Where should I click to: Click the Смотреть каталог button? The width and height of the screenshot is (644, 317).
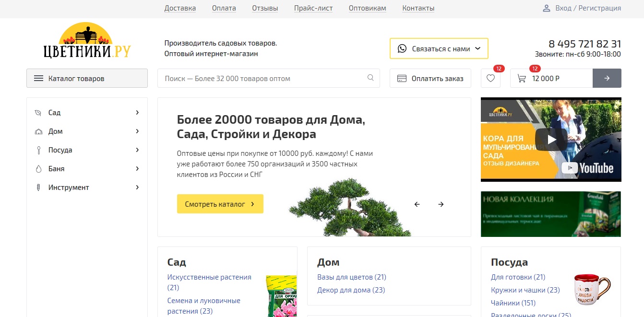[220, 204]
